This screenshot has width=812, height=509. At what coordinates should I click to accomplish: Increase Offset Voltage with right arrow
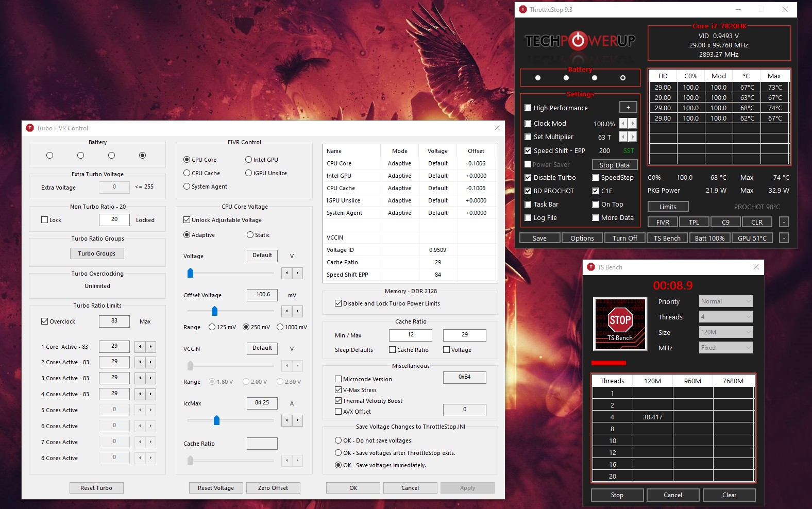click(297, 311)
